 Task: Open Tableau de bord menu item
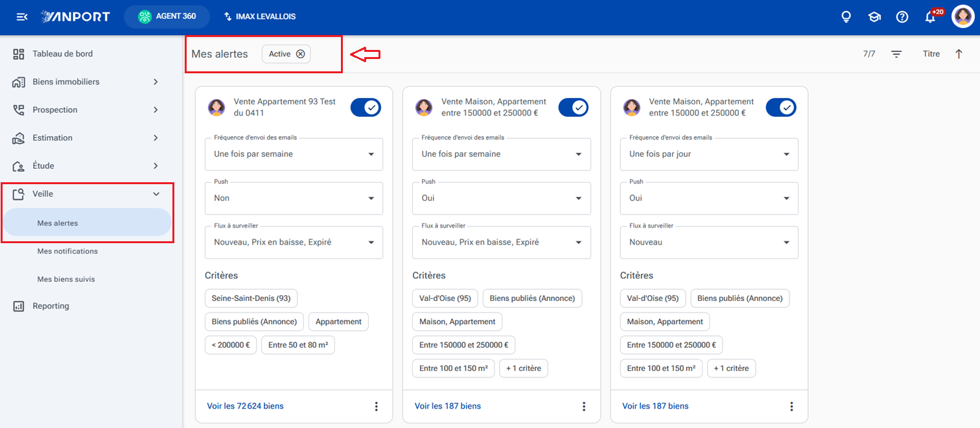pyautogui.click(x=86, y=54)
